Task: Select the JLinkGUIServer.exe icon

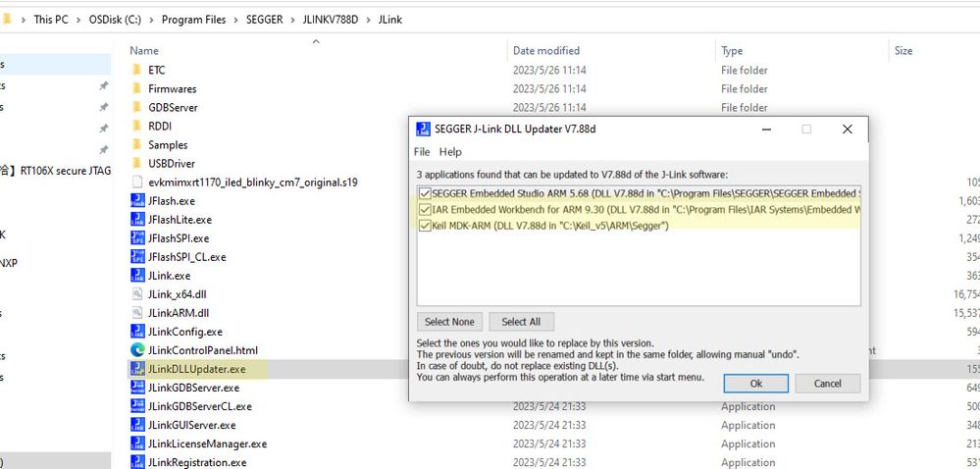Action: coord(137,425)
